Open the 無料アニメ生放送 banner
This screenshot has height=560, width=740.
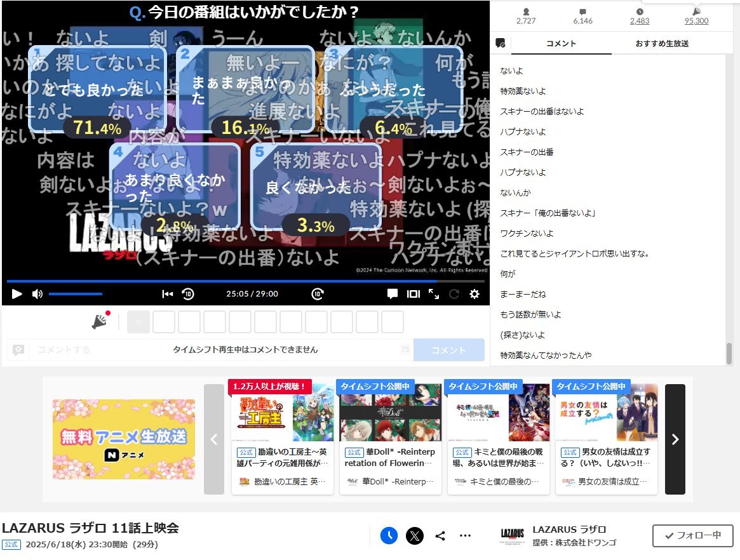tap(124, 439)
